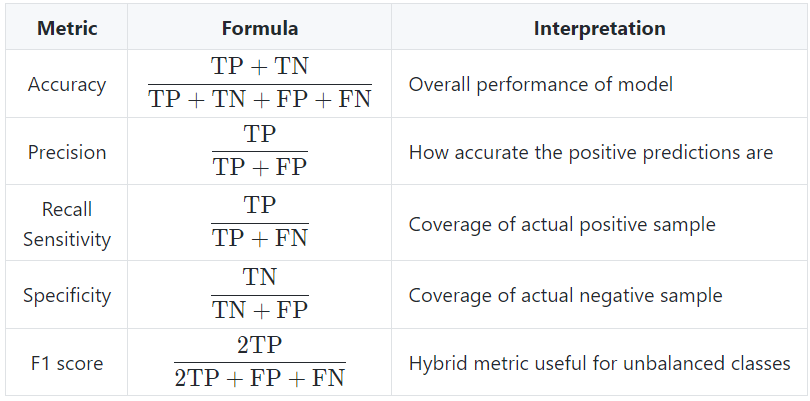Click the text Overall performance of model
810x401 pixels.
pos(540,84)
